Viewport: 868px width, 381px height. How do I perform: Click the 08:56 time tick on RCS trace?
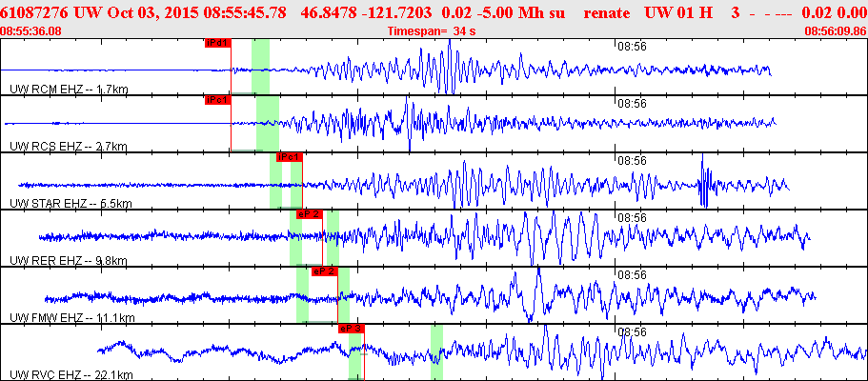point(632,103)
